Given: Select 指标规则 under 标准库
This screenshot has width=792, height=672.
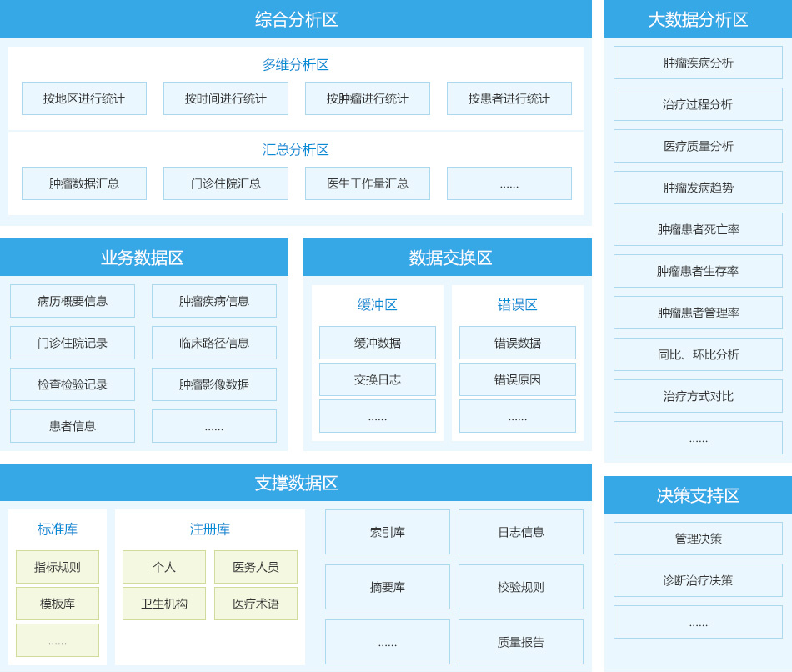Looking at the screenshot, I should tap(57, 567).
